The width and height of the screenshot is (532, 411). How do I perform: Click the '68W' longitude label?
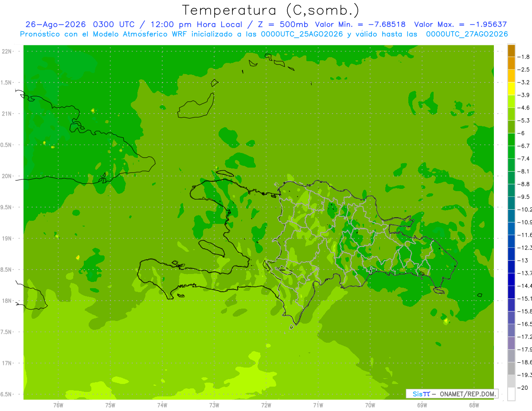[x=474, y=405]
